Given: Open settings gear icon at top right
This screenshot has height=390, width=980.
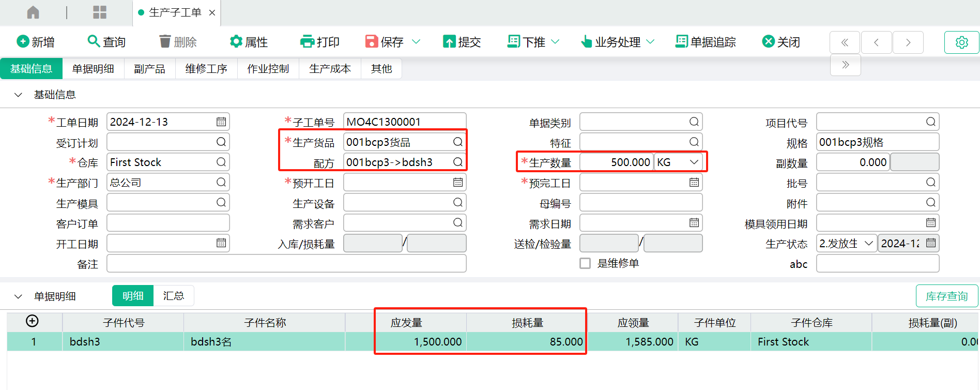Looking at the screenshot, I should pos(961,42).
